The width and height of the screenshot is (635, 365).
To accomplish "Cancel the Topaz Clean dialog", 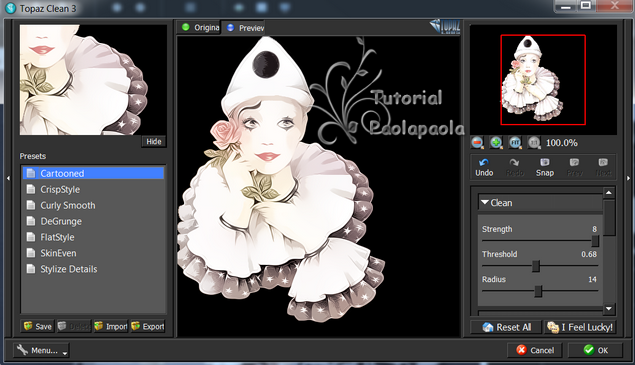I will tap(535, 350).
